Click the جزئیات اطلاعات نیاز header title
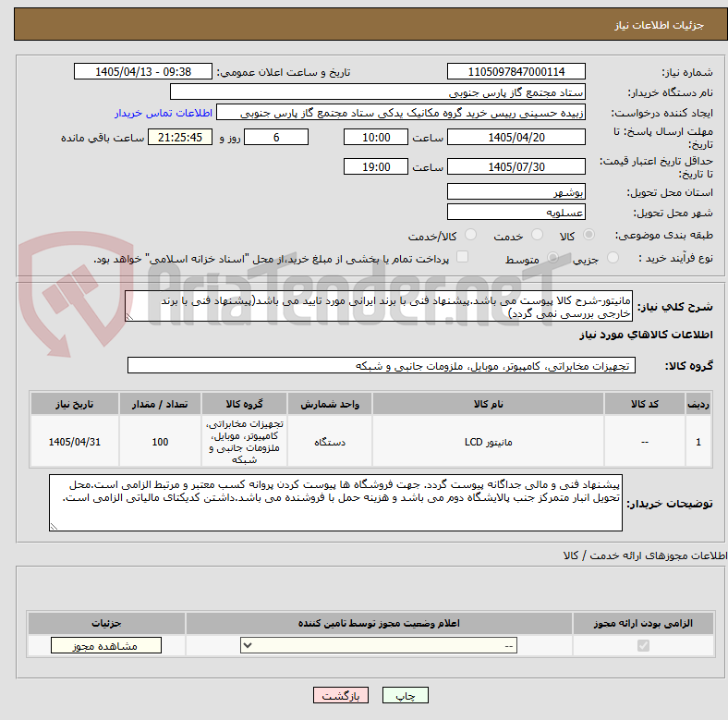 [x=659, y=25]
